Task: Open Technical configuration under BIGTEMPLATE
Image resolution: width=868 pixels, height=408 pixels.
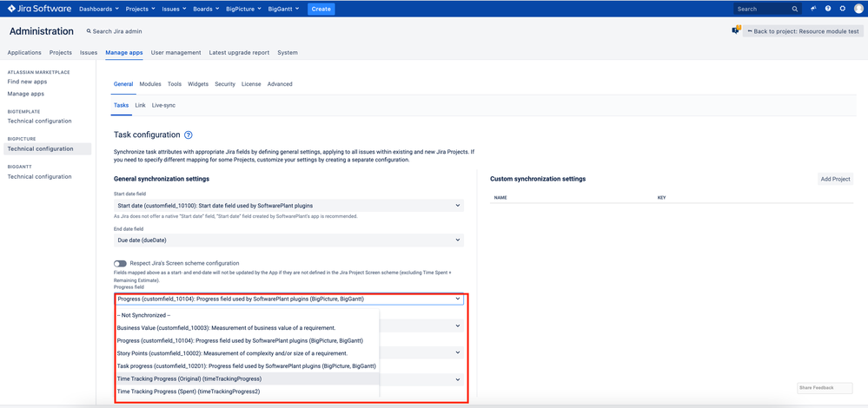Action: 39,121
